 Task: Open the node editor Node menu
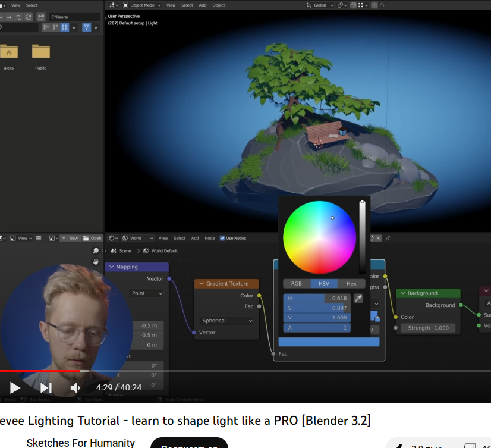click(x=210, y=238)
